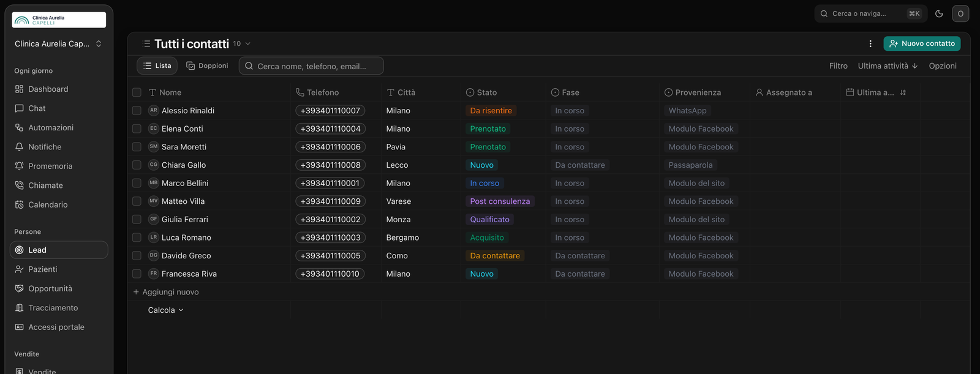Viewport: 980px width, 374px height.
Task: Open Opportunità handshake icon
Action: click(19, 288)
